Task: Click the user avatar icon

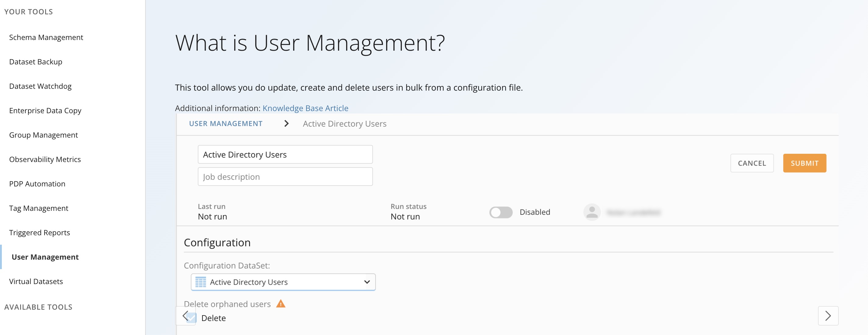Action: pos(591,212)
